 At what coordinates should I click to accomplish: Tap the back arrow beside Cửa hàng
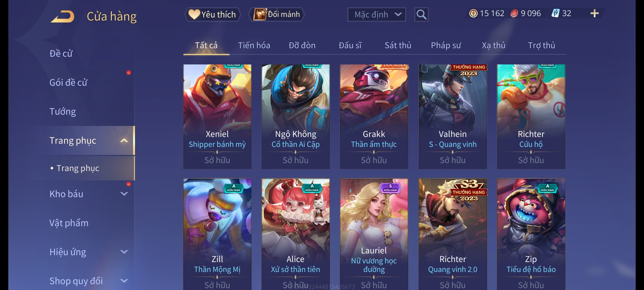pos(63,16)
